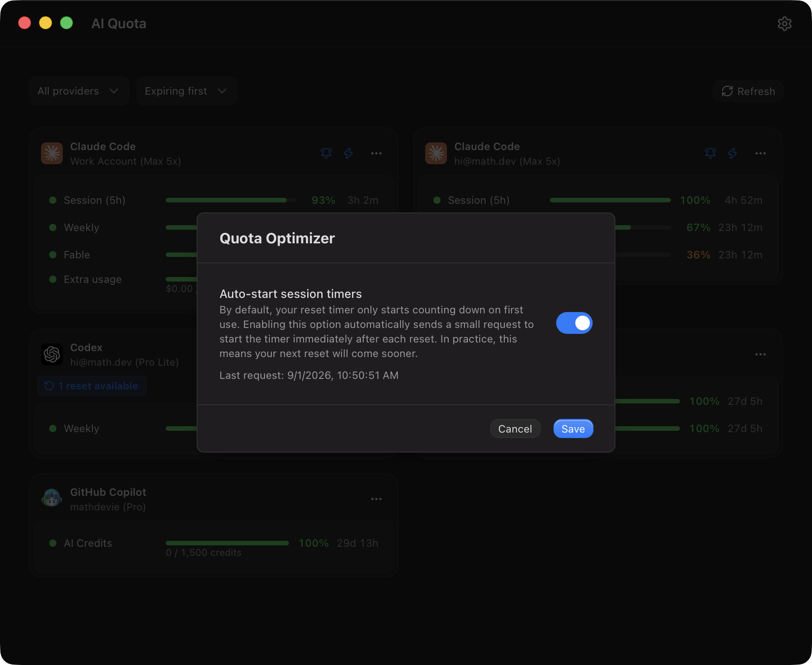Screen dimensions: 812x665
Task: Click the reset icon in the reset available badge
Action: point(49,386)
